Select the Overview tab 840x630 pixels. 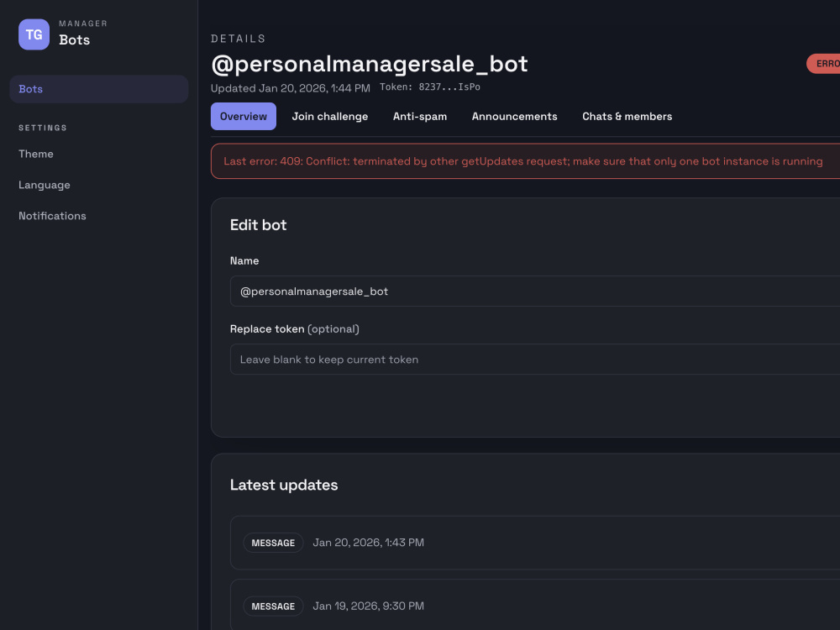click(244, 116)
